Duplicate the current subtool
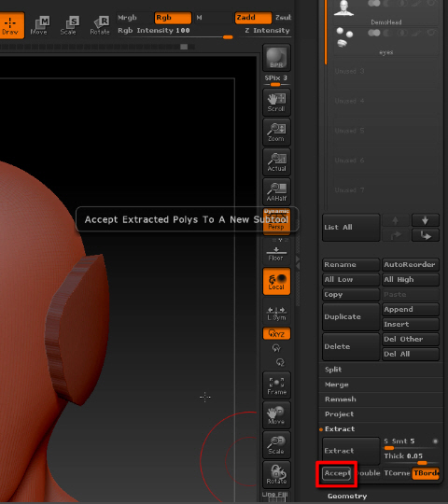The width and height of the screenshot is (448, 504). 351,316
